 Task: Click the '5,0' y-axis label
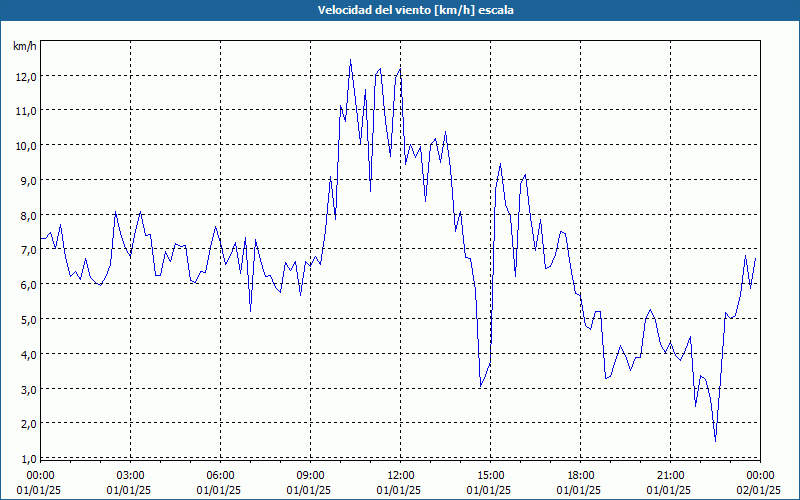point(28,320)
